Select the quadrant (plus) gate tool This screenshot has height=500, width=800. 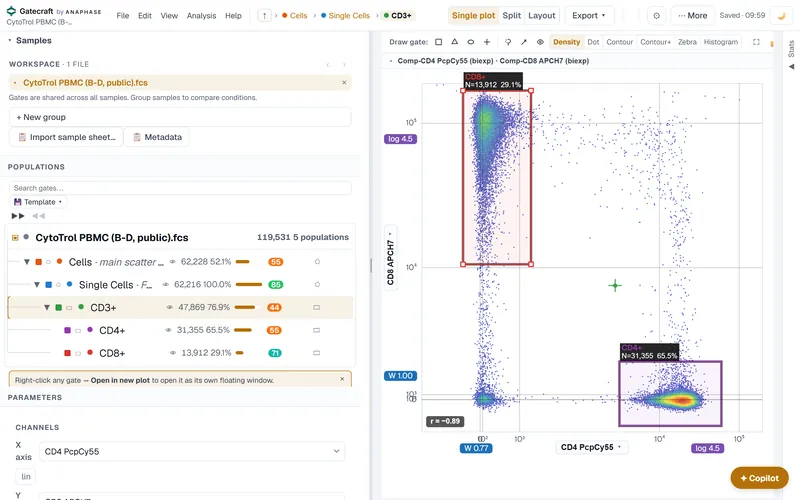(487, 42)
